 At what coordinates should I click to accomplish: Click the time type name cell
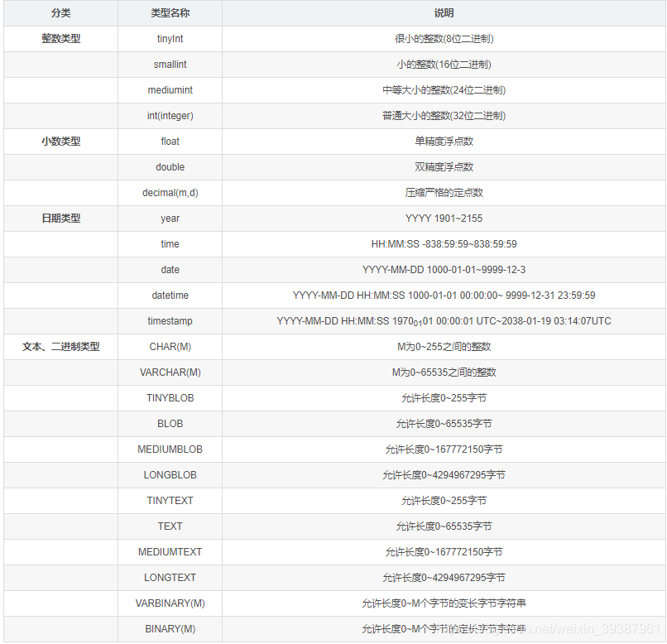coord(170,244)
